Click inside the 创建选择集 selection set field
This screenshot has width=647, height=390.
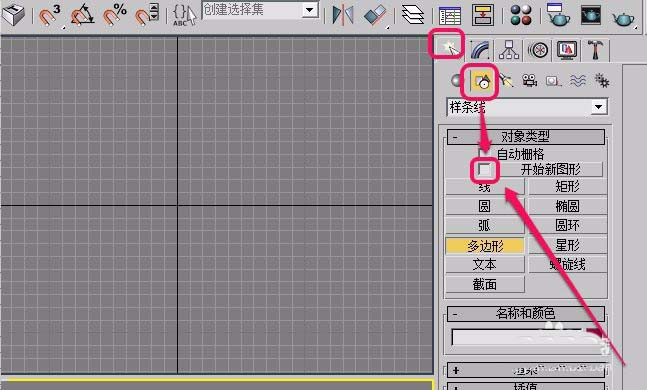[252, 9]
